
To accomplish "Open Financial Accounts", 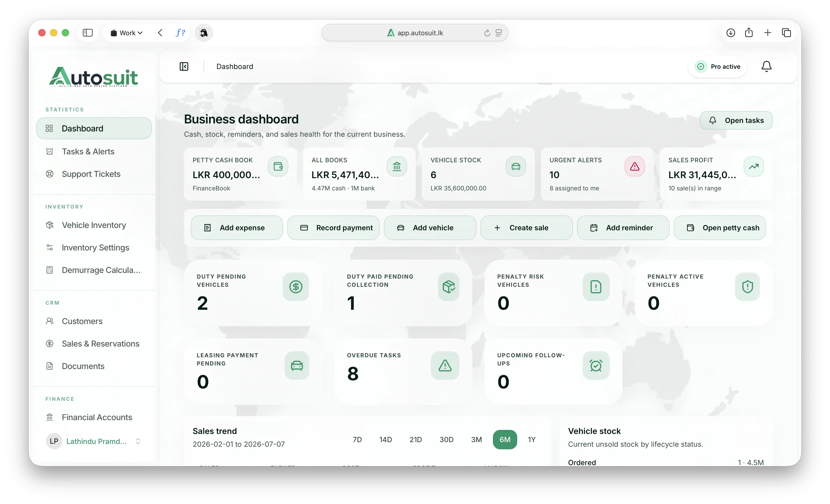I will click(x=94, y=417).
